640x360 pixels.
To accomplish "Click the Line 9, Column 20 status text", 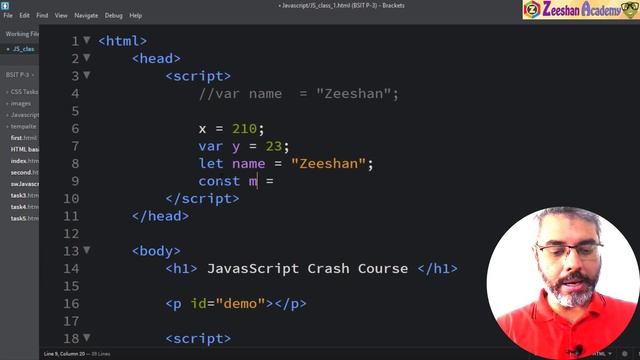I will pos(64,354).
